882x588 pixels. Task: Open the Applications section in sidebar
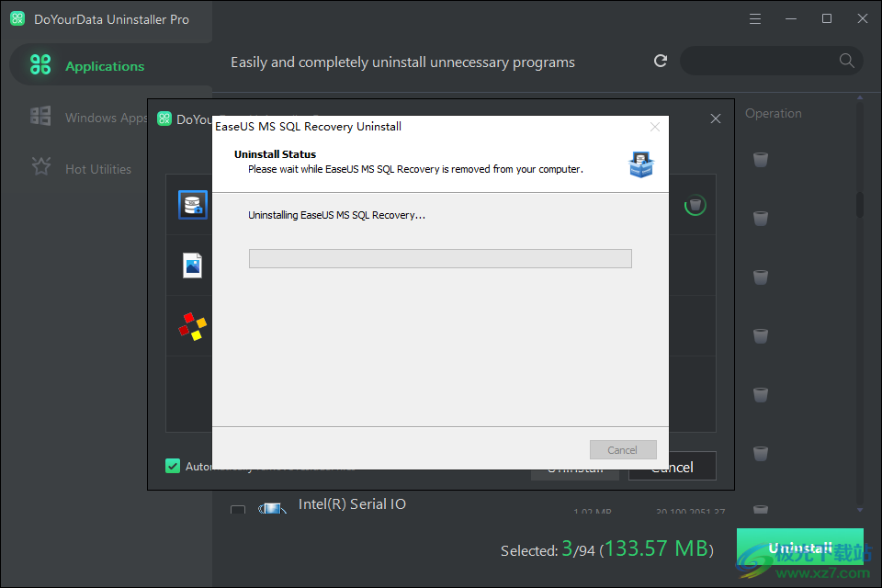111,66
